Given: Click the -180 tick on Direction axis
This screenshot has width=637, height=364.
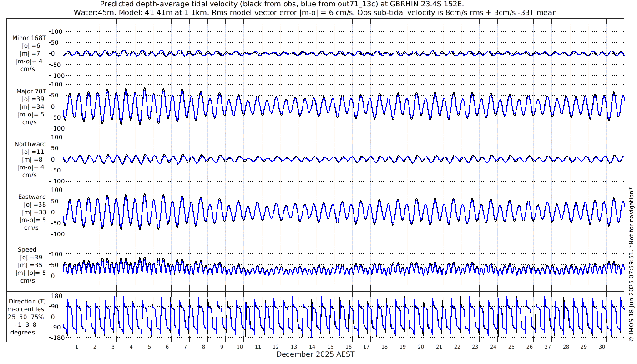Looking at the screenshot, I should coord(55,338).
